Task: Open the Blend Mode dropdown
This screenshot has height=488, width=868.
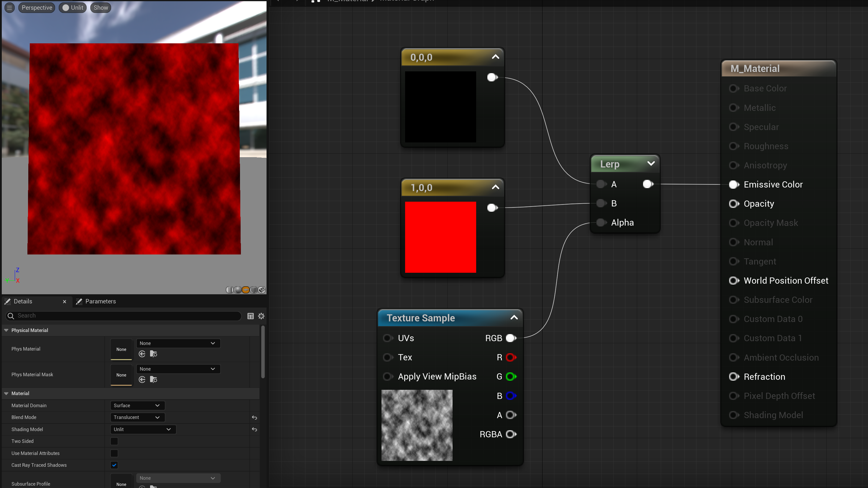Action: [x=137, y=417]
